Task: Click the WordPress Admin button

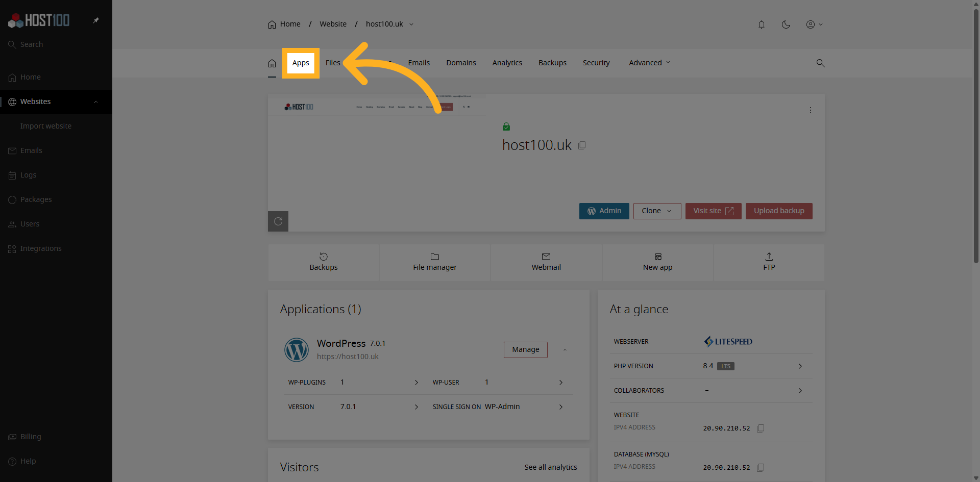Action: pyautogui.click(x=604, y=211)
